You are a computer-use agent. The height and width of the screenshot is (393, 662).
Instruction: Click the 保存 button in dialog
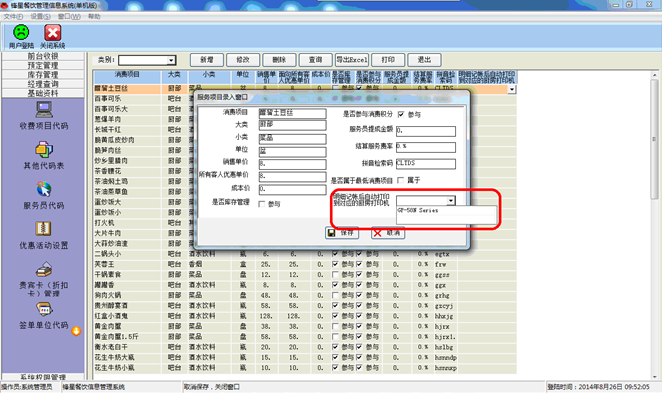point(342,233)
